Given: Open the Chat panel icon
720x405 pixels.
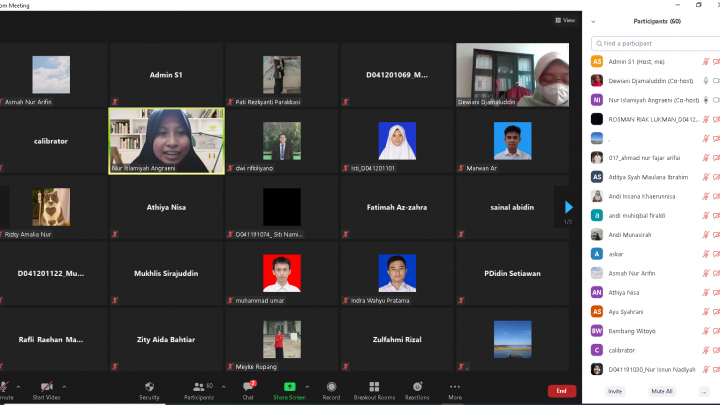Looking at the screenshot, I should pyautogui.click(x=248, y=386).
